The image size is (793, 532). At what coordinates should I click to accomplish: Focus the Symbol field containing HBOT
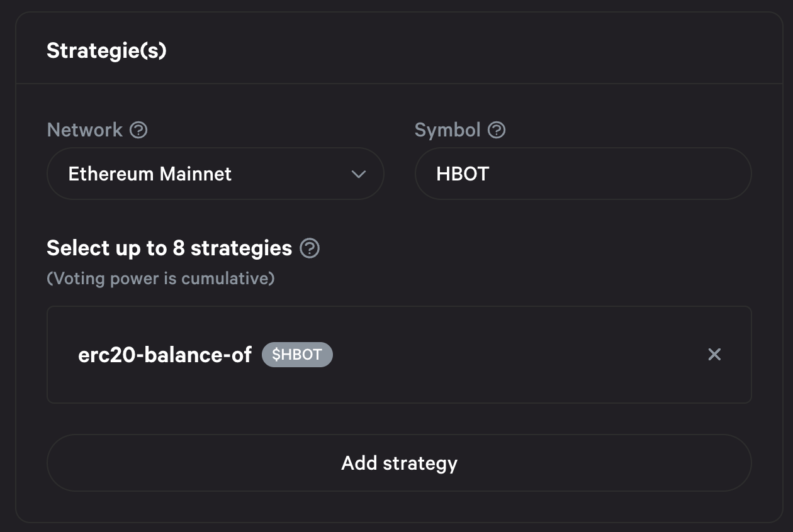click(583, 174)
